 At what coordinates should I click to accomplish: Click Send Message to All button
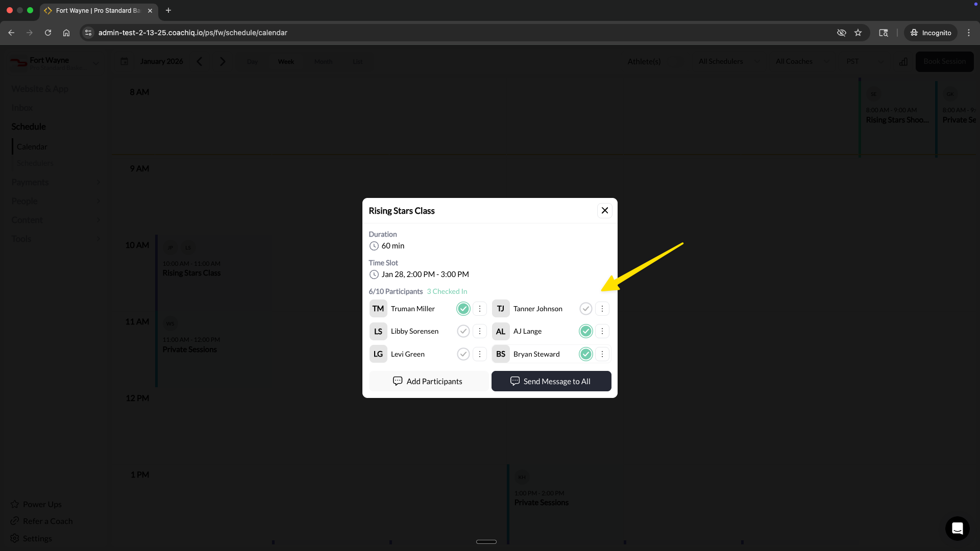(551, 381)
